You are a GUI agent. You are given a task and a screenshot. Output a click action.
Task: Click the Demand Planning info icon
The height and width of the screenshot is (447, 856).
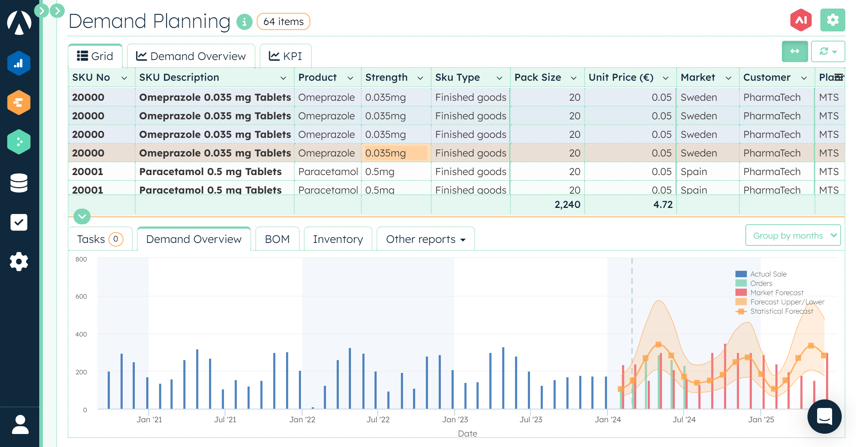point(244,22)
